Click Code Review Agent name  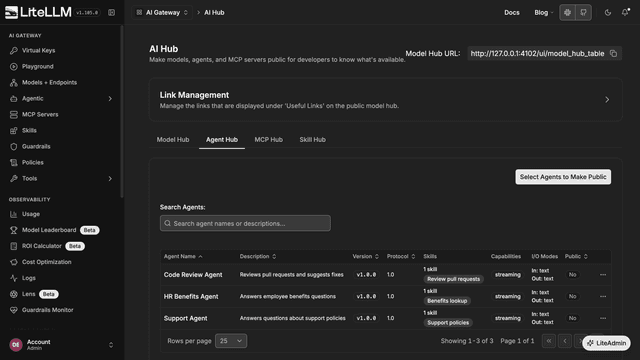coord(193,275)
